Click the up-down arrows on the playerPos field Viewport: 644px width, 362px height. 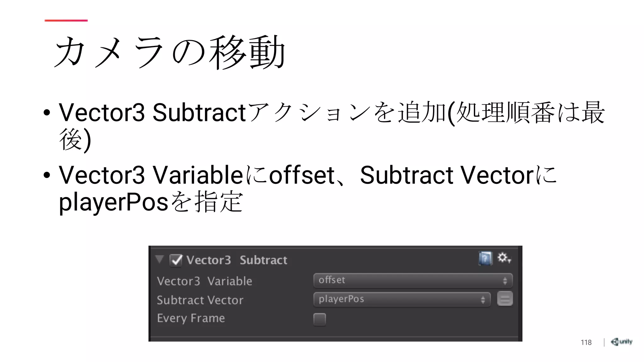tap(483, 299)
